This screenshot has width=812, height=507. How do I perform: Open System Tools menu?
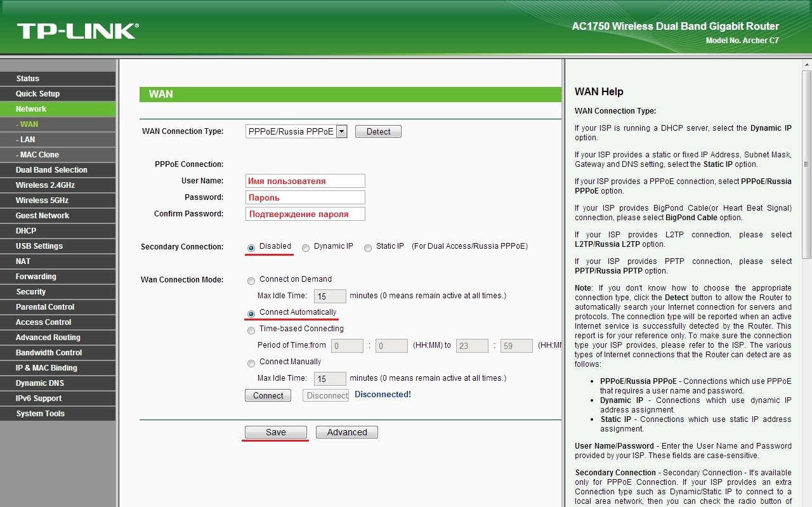pyautogui.click(x=41, y=414)
